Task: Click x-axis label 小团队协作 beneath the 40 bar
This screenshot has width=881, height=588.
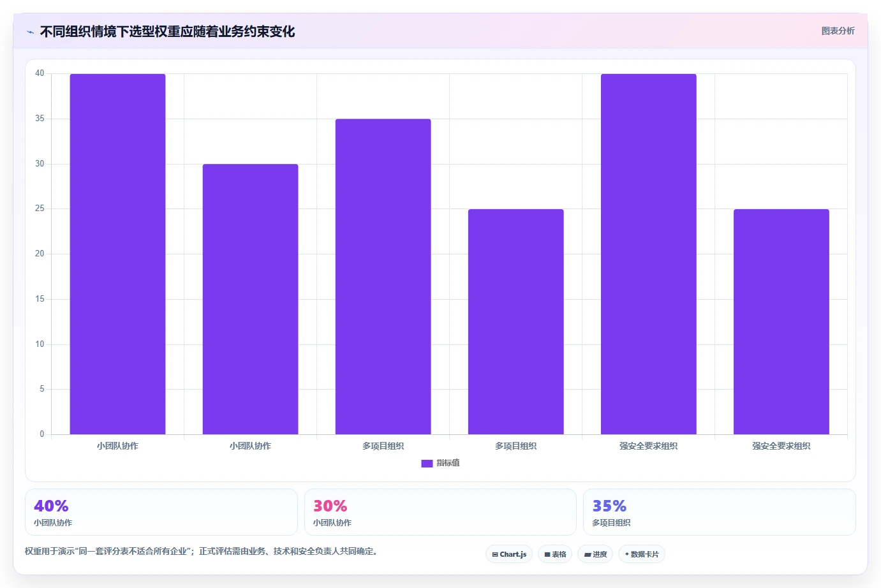Action: (x=117, y=446)
